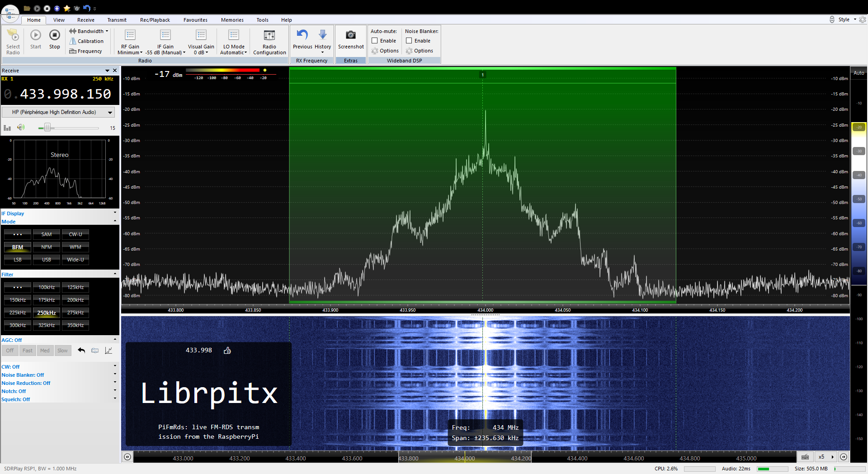Go to Previous RX frequency
This screenshot has width=868, height=474.
pyautogui.click(x=302, y=36)
